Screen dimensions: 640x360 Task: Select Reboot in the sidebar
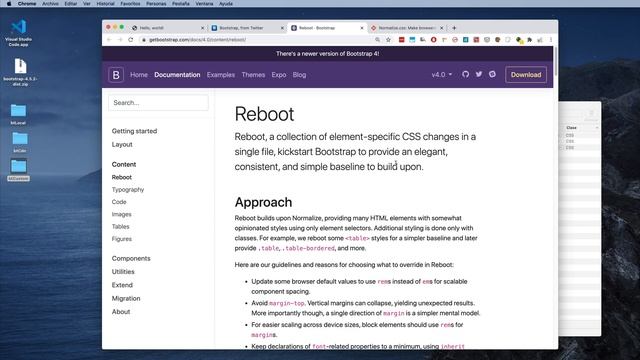[x=122, y=177]
